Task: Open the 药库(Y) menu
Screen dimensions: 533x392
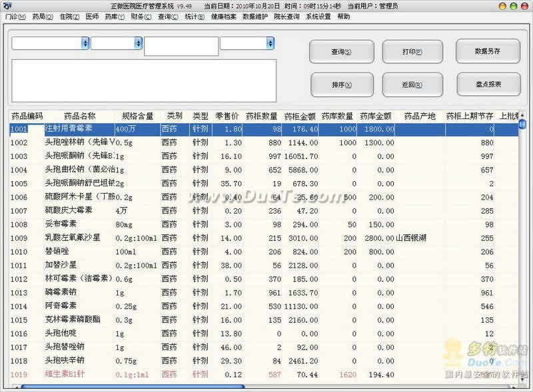Action: 115,17
